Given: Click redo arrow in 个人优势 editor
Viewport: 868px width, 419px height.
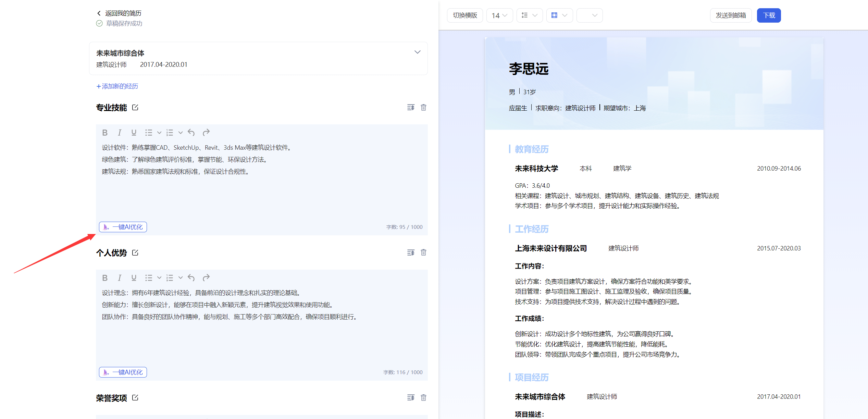Looking at the screenshot, I should pyautogui.click(x=206, y=278).
